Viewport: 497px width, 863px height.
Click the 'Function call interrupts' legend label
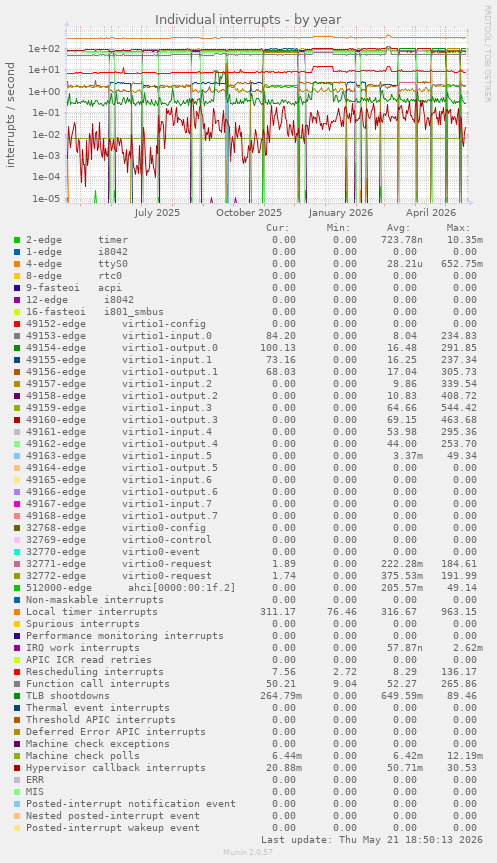pos(98,684)
